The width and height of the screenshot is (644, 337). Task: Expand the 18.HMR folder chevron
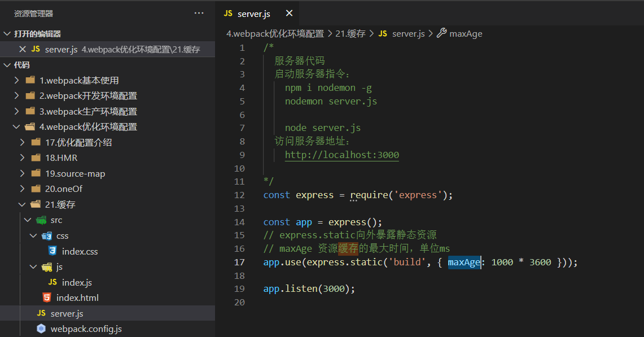22,158
